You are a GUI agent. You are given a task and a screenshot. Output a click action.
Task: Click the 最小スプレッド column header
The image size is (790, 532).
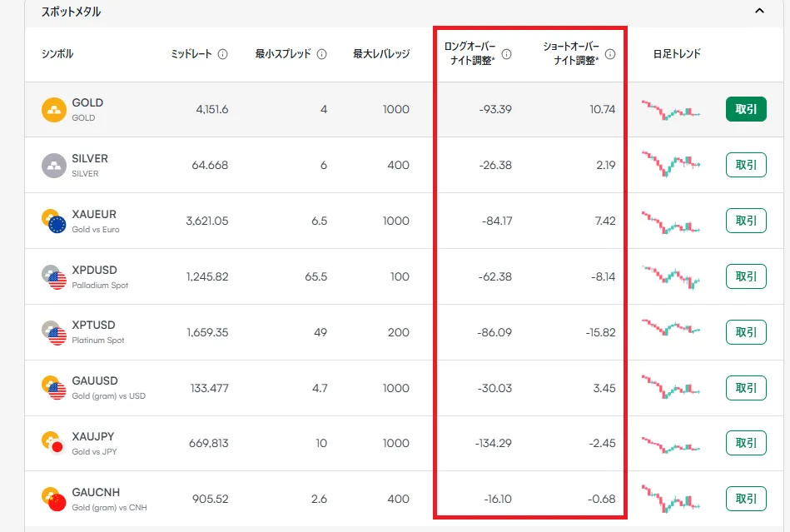pos(283,53)
